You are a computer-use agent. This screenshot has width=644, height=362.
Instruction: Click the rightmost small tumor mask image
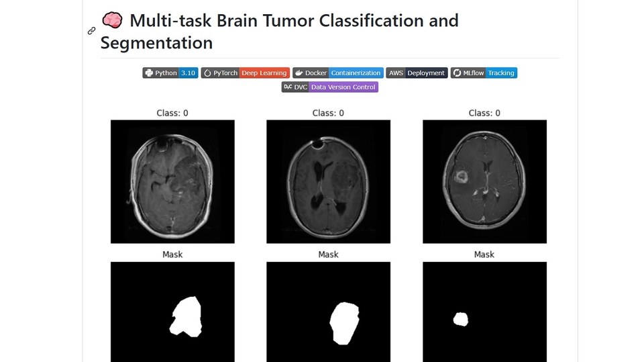tap(484, 312)
